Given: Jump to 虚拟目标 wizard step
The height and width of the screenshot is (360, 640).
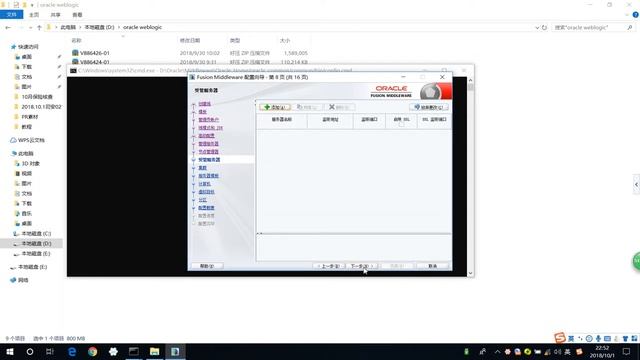Looking at the screenshot, I should pyautogui.click(x=206, y=192).
